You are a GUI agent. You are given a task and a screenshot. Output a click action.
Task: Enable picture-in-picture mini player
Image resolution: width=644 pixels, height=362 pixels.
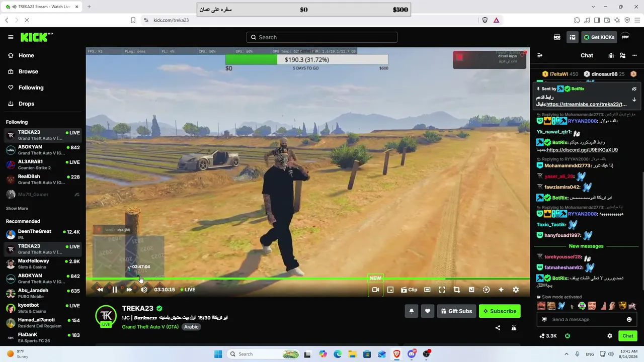point(390,290)
